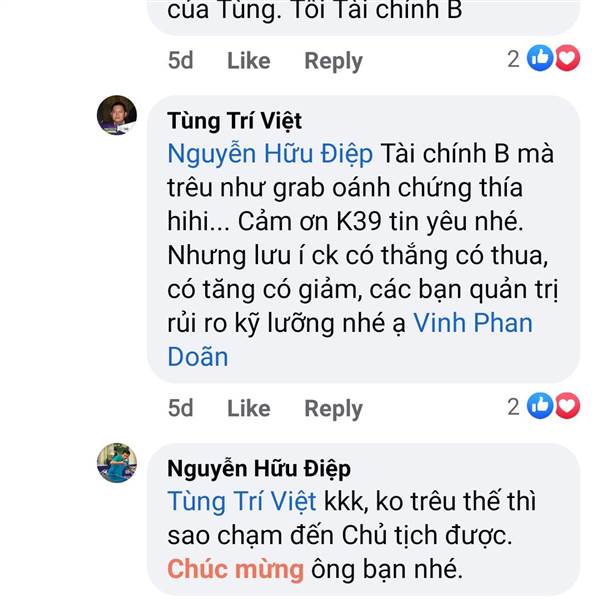Click the highlighted Chúc mừng text
Viewport: 600px width, 600px height.
point(235,569)
